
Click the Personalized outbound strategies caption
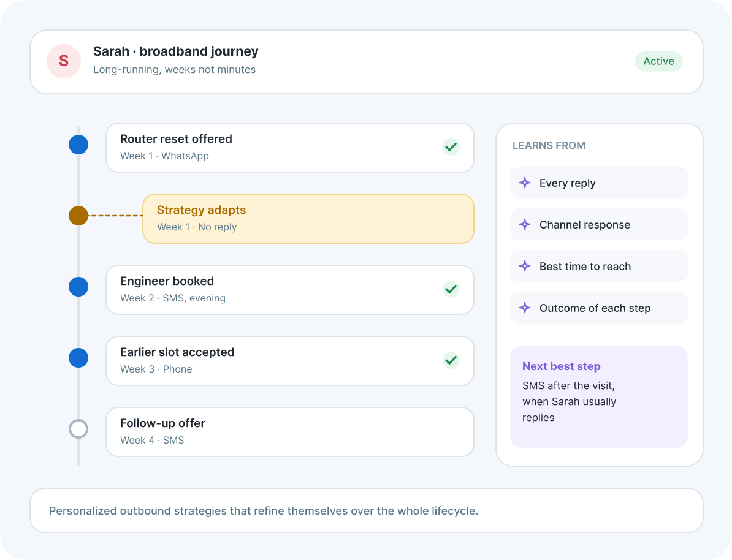coord(264,511)
